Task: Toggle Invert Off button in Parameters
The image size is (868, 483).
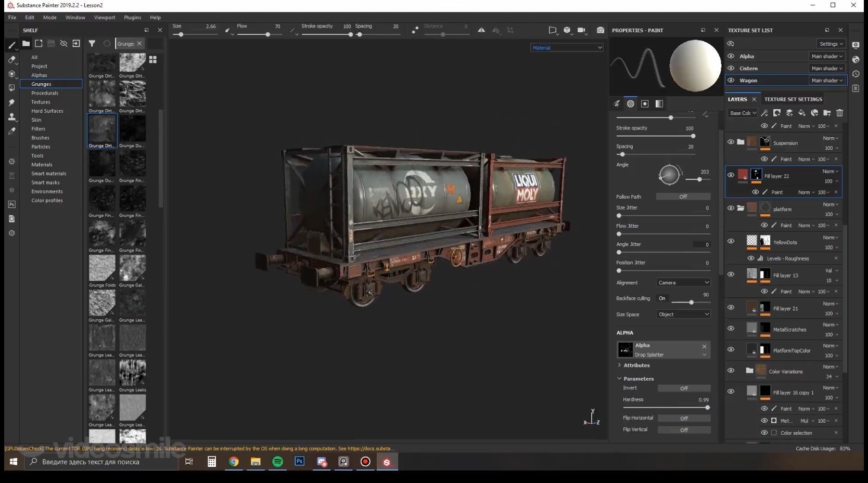Action: [684, 388]
